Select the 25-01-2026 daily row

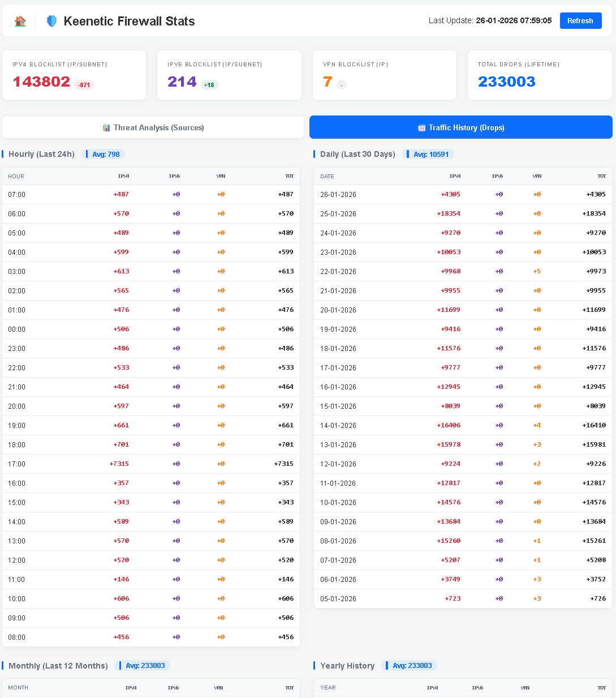pyautogui.click(x=462, y=213)
